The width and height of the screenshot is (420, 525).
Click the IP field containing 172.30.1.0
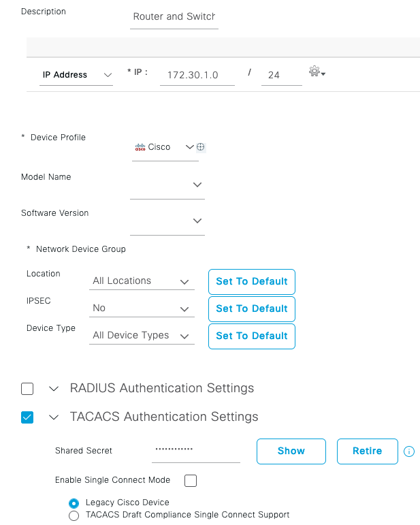click(197, 75)
